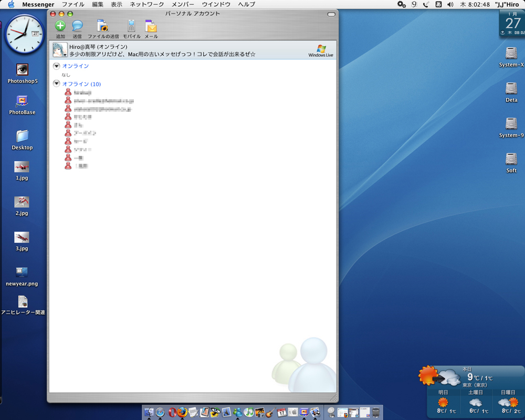Screen dimensions: 525x420
Task: Select the System-9 drive icon
Action: 511,123
